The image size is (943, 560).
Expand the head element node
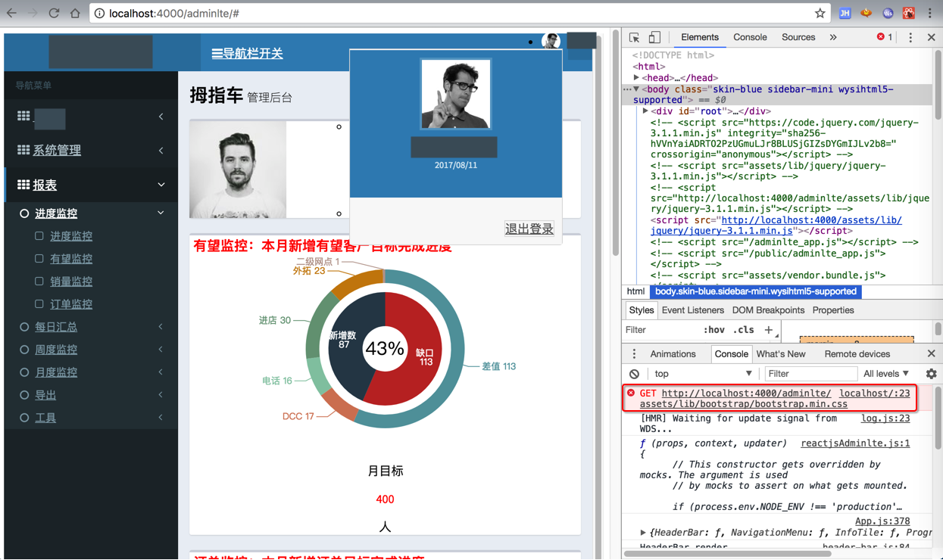(x=636, y=78)
